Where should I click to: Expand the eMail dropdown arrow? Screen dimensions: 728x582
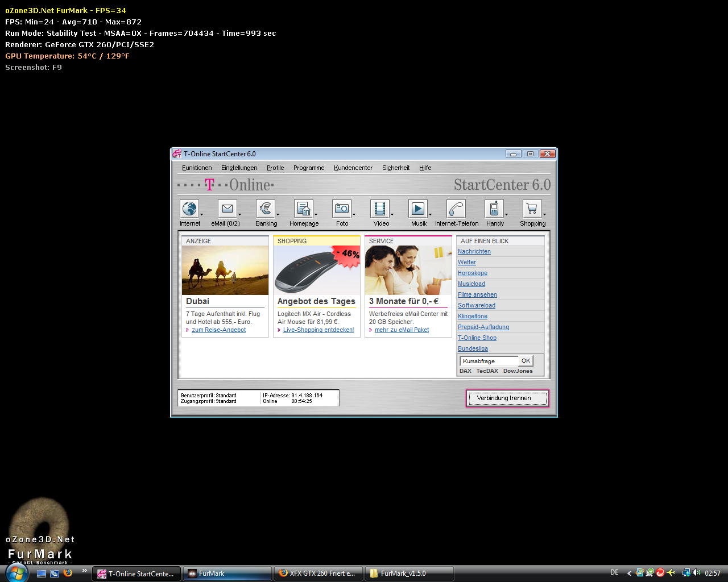(x=240, y=215)
